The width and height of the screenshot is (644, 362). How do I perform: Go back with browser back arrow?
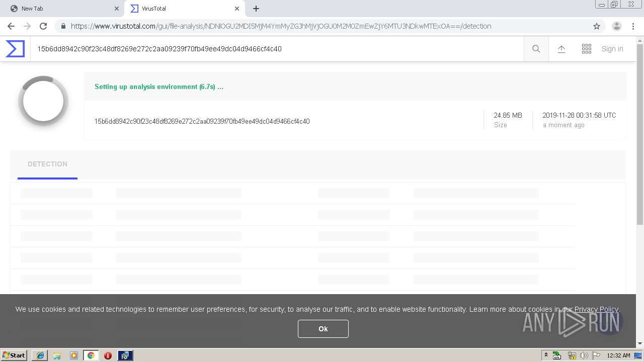[11, 26]
